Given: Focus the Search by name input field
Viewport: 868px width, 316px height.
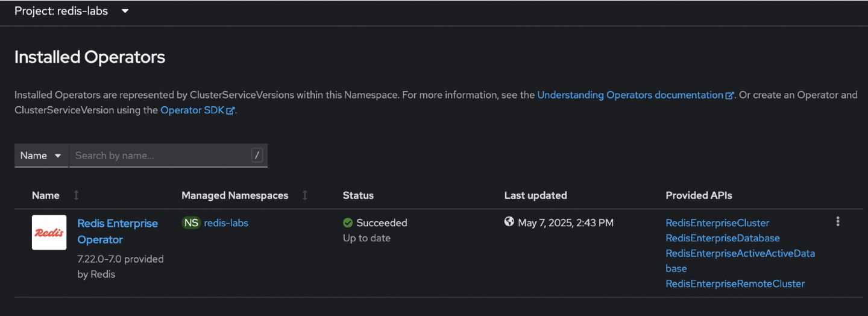Looking at the screenshot, I should click(x=160, y=156).
